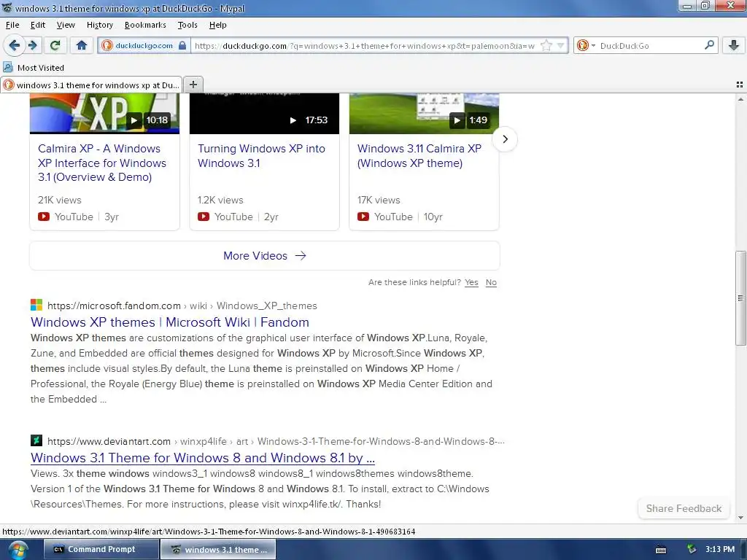The image size is (747, 560).
Task: Open the Tools menu
Action: tap(187, 25)
